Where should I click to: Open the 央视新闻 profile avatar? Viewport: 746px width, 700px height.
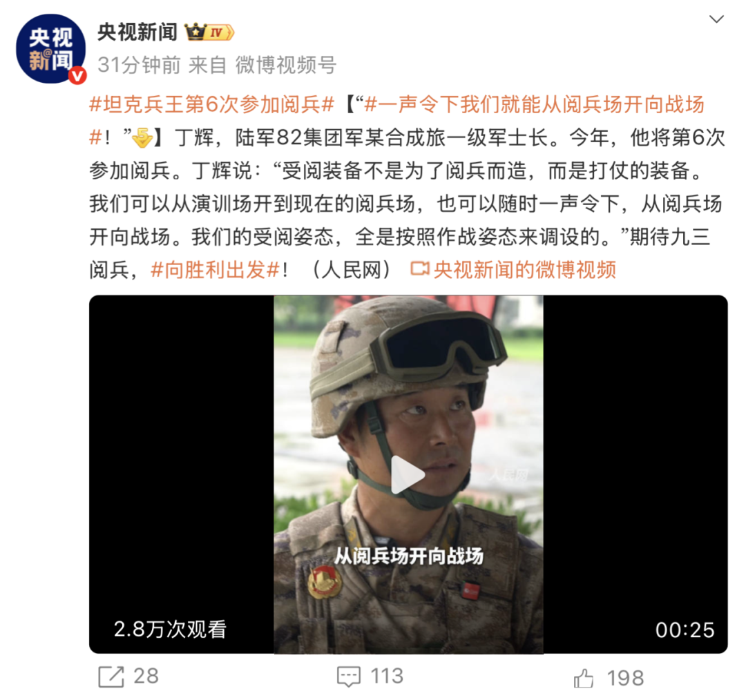coord(50,48)
